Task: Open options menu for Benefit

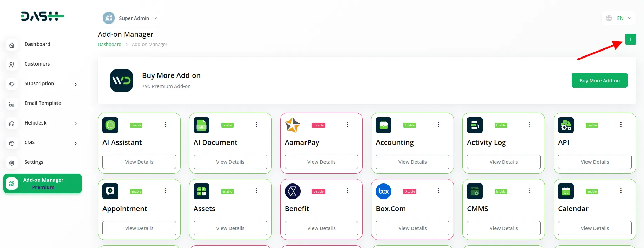Action: click(x=348, y=191)
